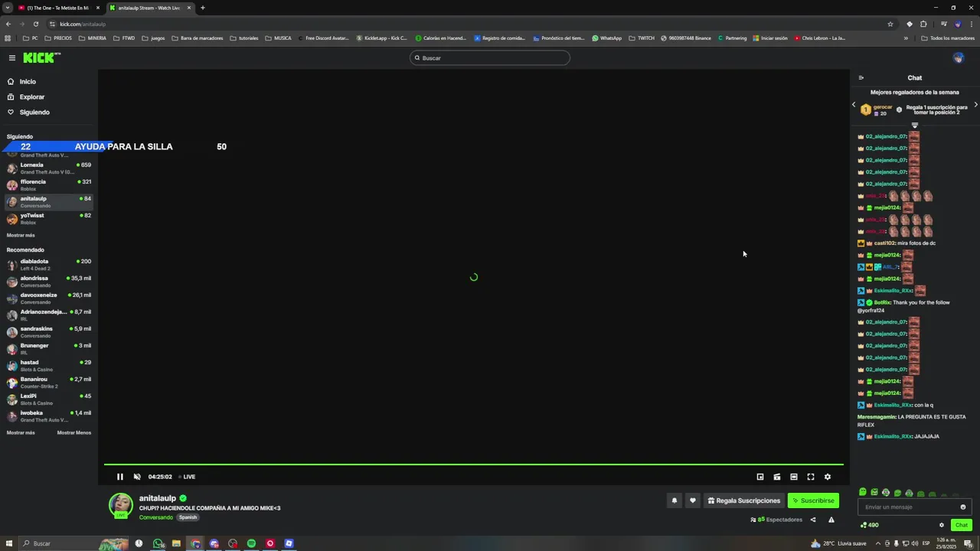This screenshot has height=551, width=980.
Task: Toggle theater mode in the player
Action: point(794,477)
